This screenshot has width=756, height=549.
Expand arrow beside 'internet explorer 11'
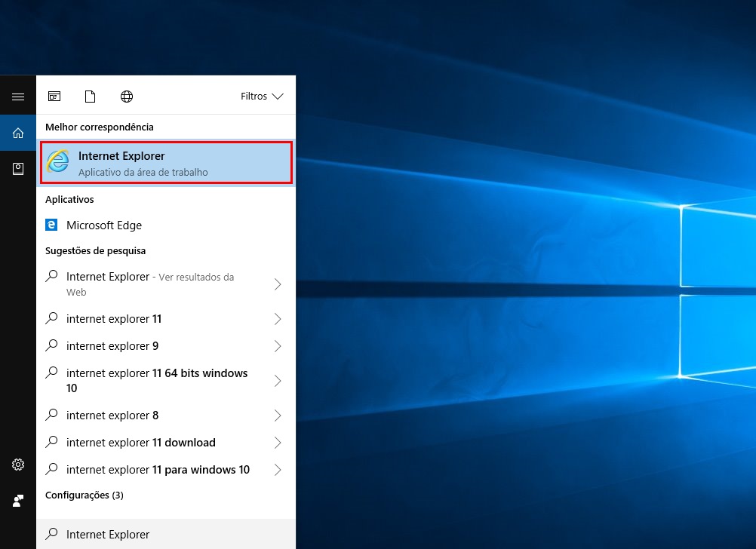tap(278, 319)
